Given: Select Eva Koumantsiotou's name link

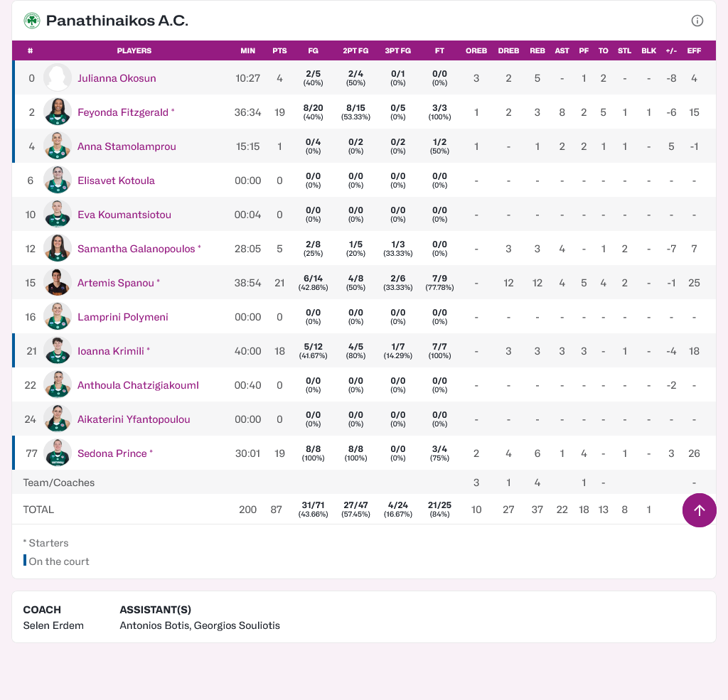Looking at the screenshot, I should (x=124, y=215).
